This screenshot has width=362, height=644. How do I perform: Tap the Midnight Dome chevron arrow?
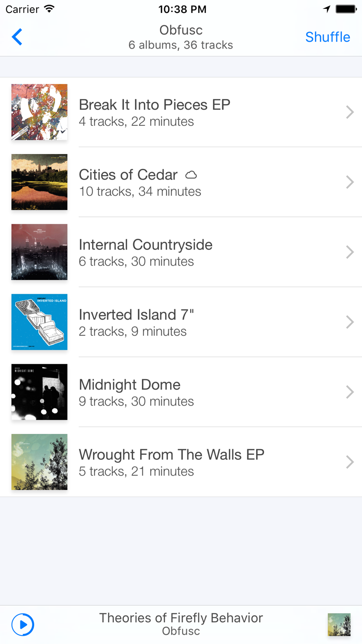pyautogui.click(x=350, y=392)
